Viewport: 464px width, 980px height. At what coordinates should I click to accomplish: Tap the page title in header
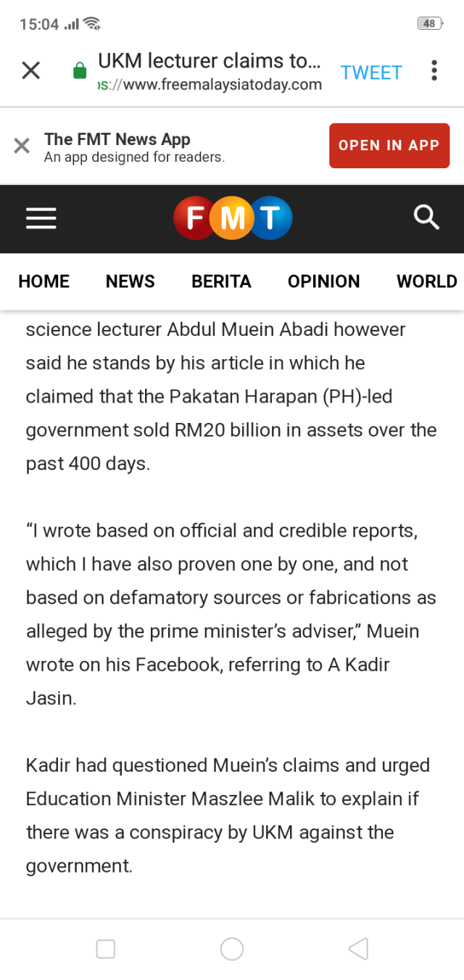[x=209, y=61]
